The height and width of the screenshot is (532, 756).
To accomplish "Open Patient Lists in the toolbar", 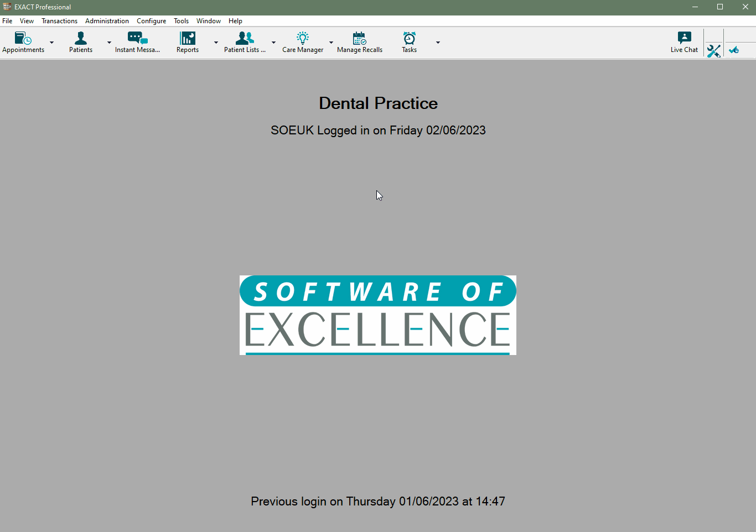I will click(x=245, y=39).
